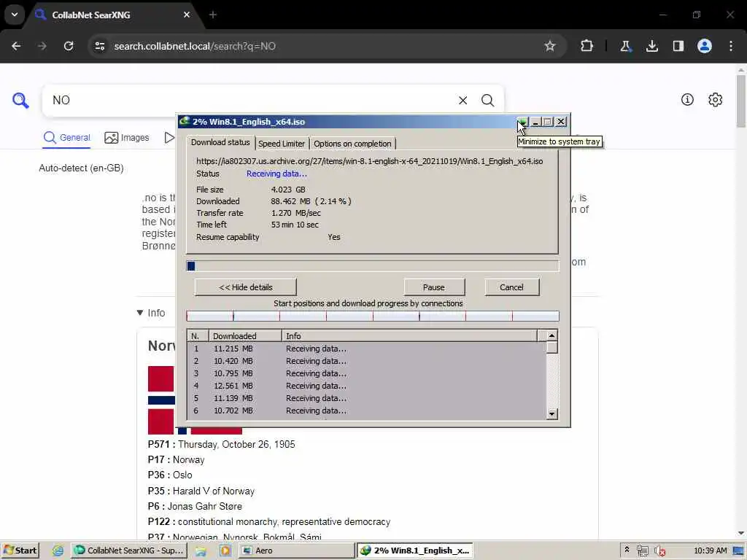This screenshot has height=560, width=747.
Task: View site information icon in address bar
Action: pyautogui.click(x=99, y=46)
